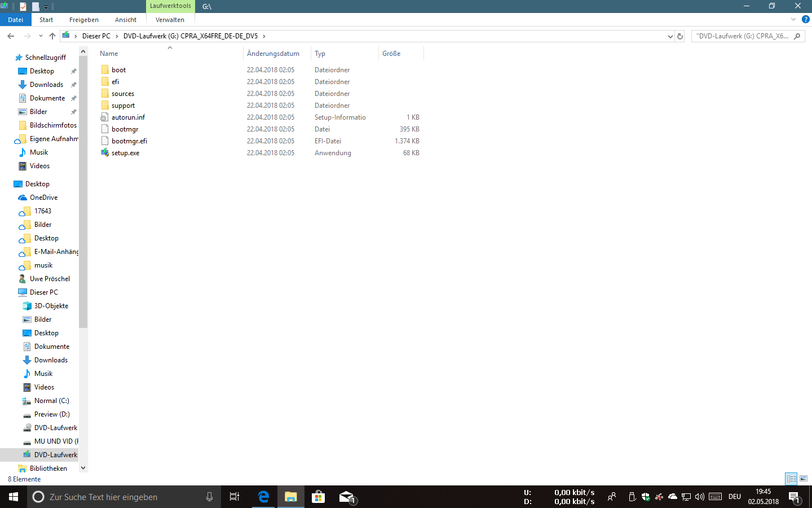Select Schnellzugriff in navigation pane
Image resolution: width=812 pixels, height=508 pixels.
pyautogui.click(x=45, y=58)
